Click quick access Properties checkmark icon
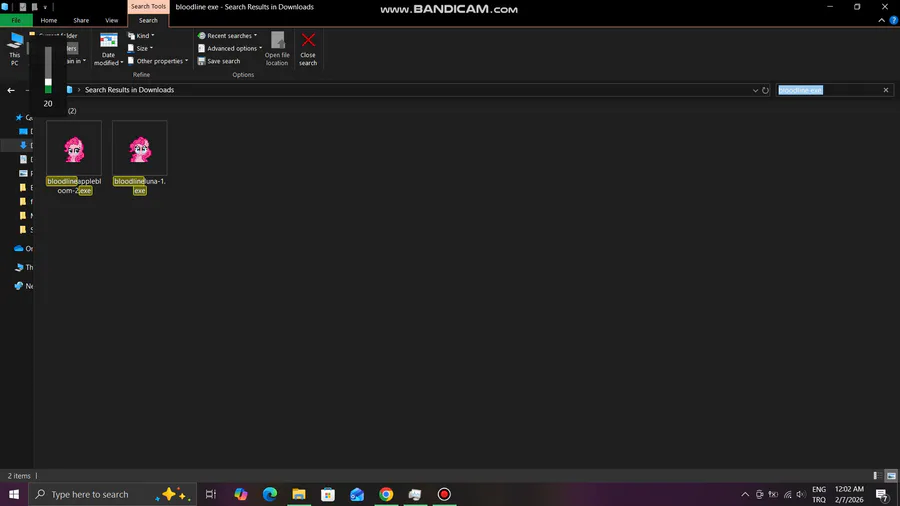The height and width of the screenshot is (506, 900). 22,7
